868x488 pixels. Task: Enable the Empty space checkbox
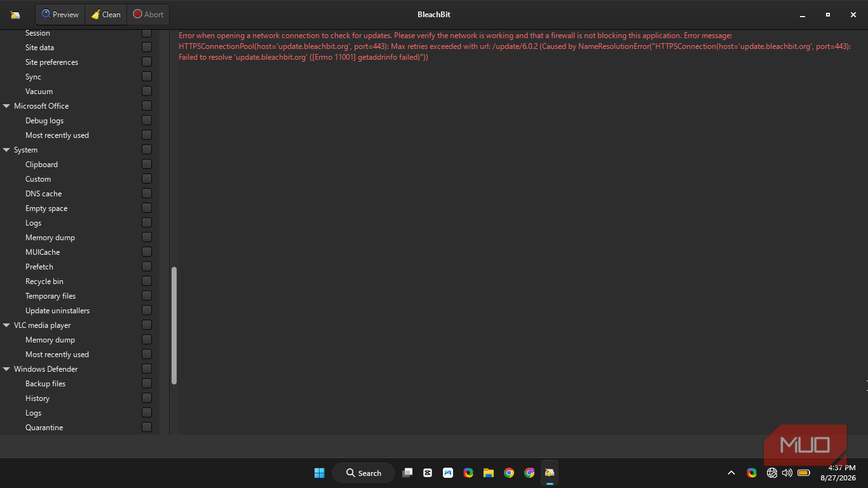pos(147,208)
